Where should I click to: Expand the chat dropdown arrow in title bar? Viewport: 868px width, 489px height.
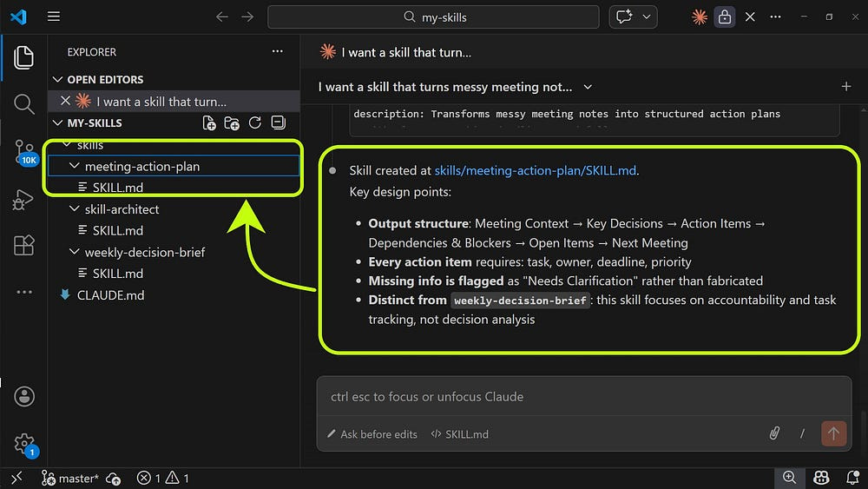click(646, 17)
